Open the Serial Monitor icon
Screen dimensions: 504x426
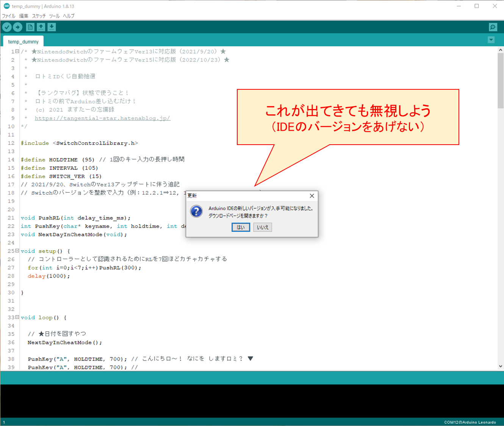[x=493, y=27]
